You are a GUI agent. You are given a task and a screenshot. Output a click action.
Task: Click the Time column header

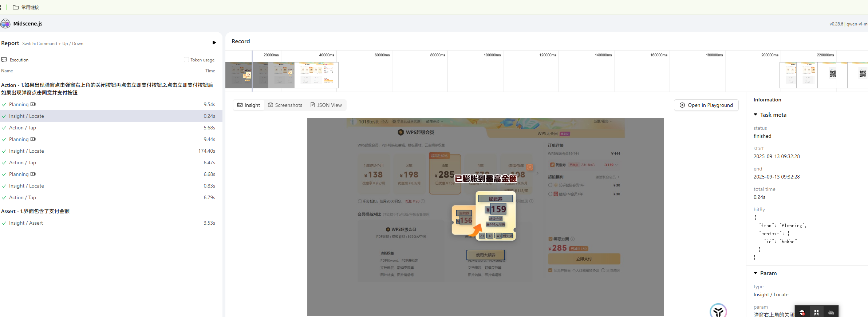(210, 71)
